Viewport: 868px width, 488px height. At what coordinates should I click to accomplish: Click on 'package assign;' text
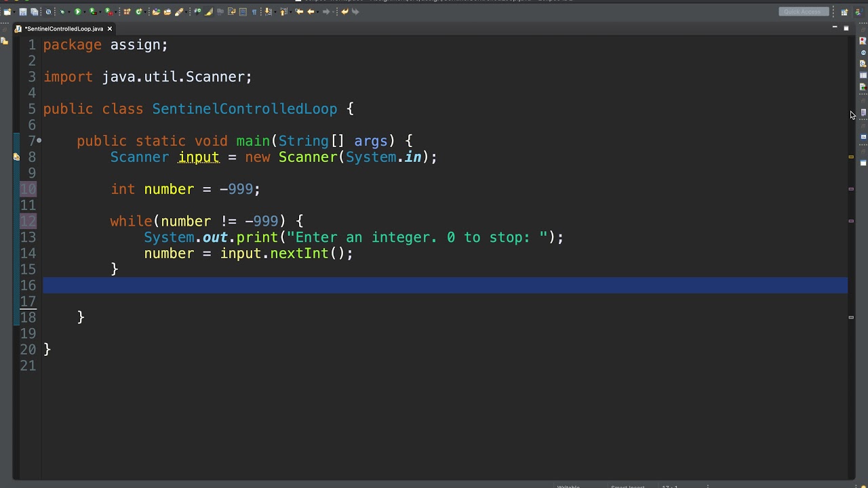(x=105, y=45)
